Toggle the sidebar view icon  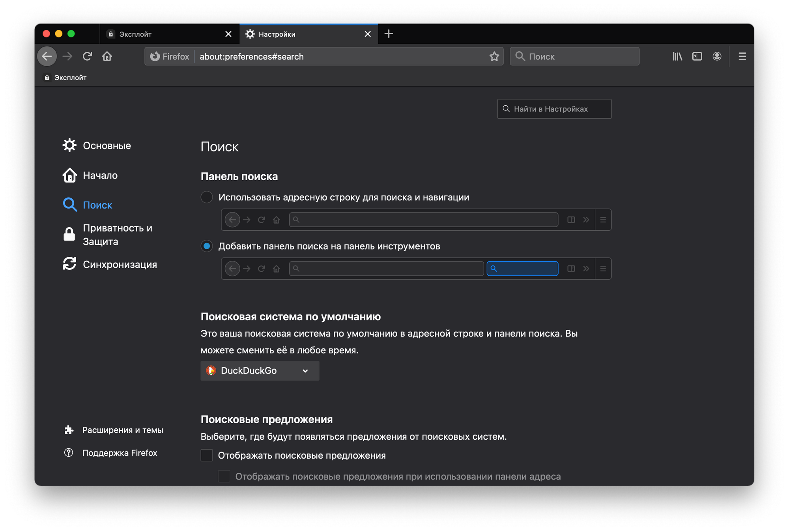click(x=697, y=56)
